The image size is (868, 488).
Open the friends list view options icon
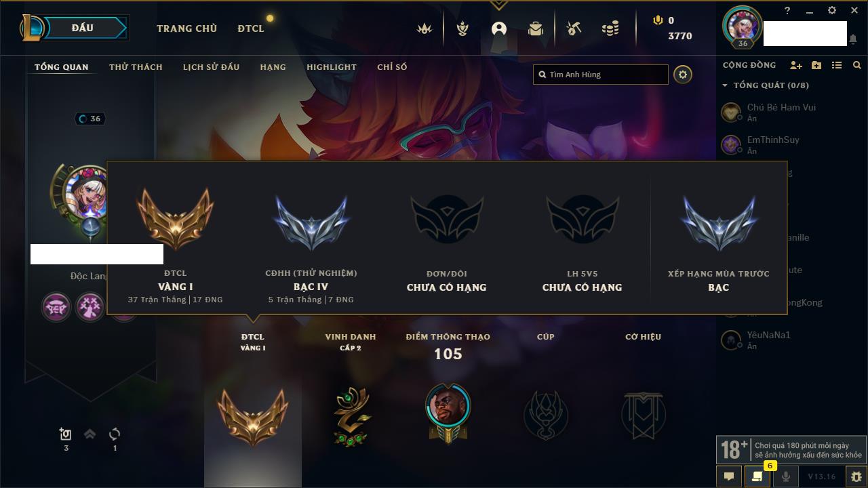point(837,65)
